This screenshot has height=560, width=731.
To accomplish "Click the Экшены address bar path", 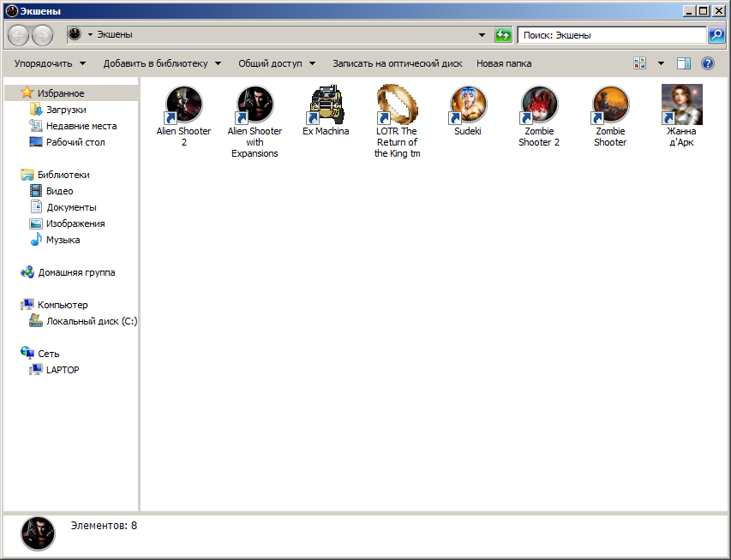I will [115, 34].
